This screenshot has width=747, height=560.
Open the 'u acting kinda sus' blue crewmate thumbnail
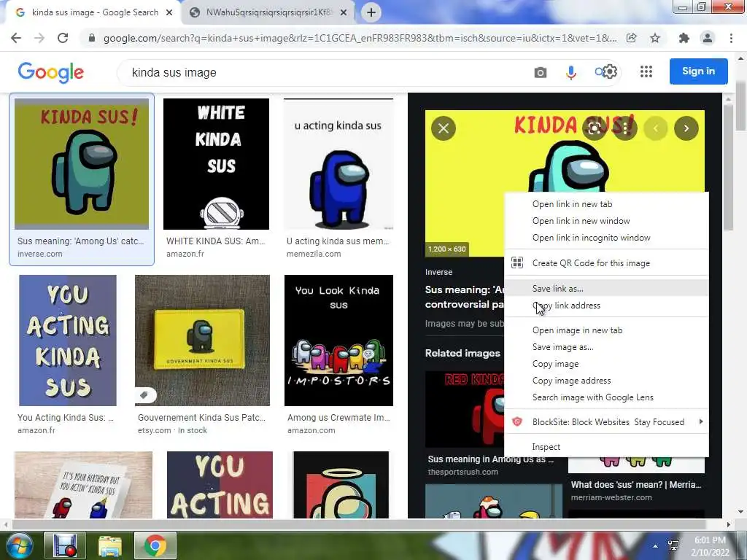coord(338,164)
